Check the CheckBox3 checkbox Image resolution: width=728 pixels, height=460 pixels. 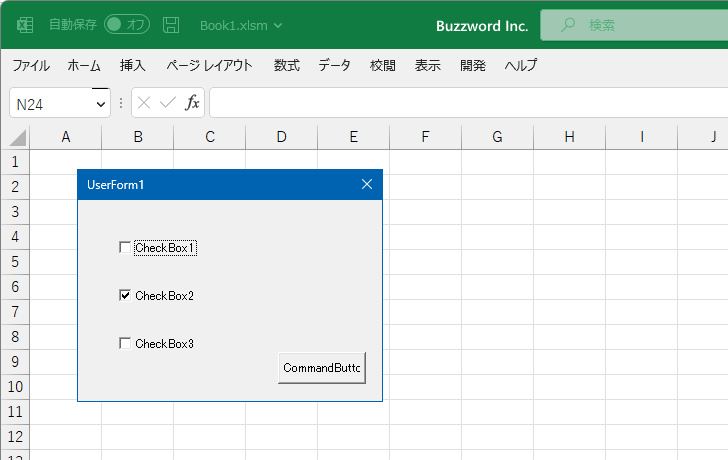[125, 343]
